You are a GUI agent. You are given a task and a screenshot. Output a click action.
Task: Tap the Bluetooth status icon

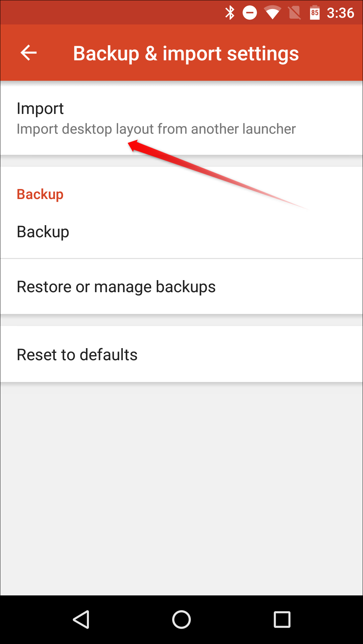(x=230, y=13)
